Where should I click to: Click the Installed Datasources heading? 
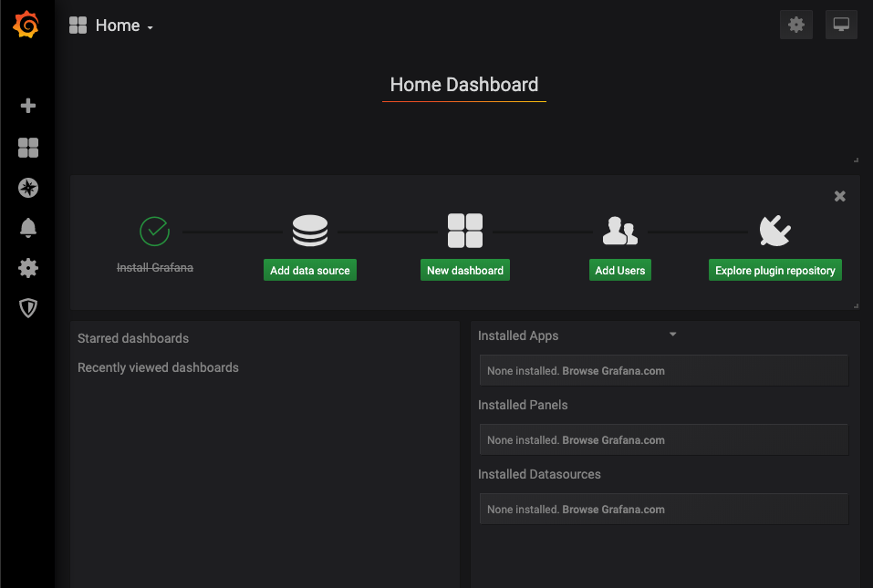pos(539,475)
